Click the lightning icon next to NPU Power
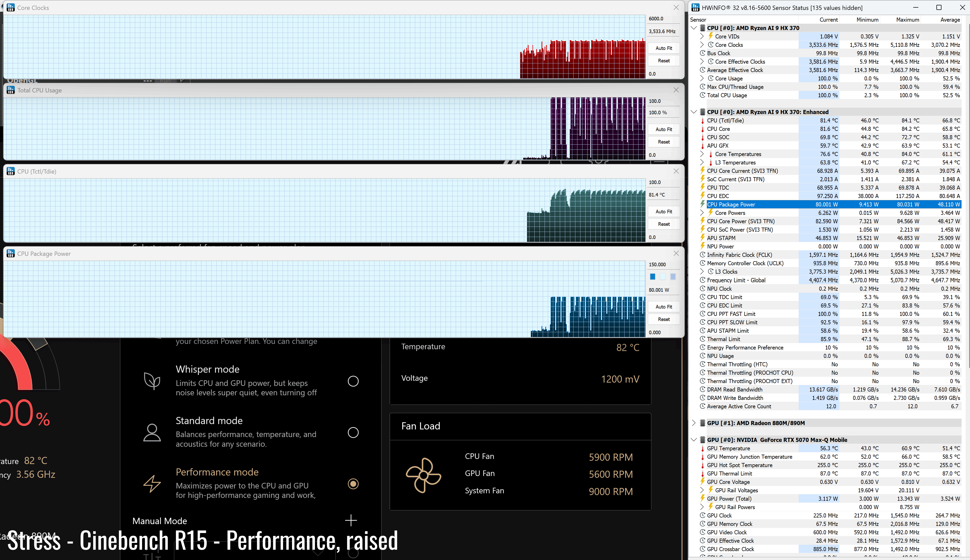Viewport: 970px width, 560px height. 702,246
